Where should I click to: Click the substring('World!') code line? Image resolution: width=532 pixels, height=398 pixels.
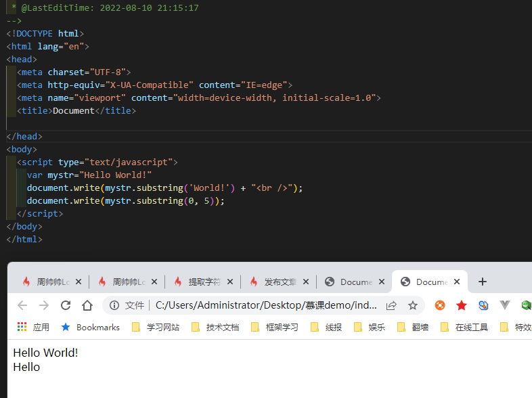click(164, 188)
